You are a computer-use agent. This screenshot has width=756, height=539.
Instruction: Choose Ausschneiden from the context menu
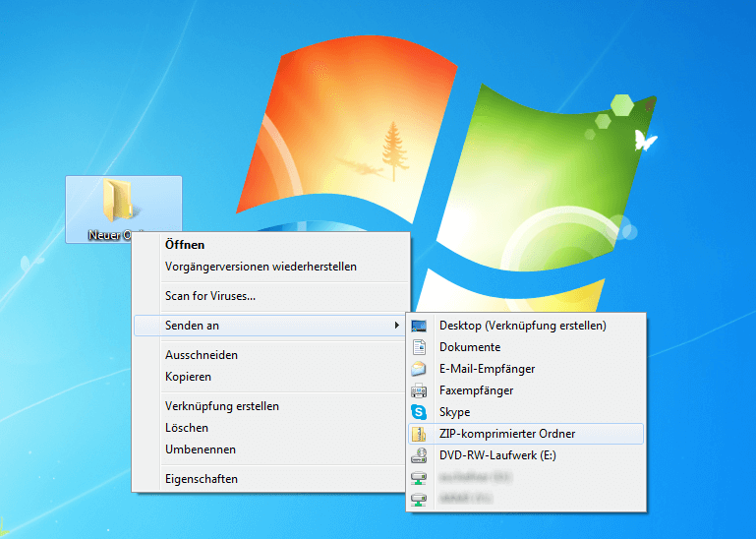point(202,355)
